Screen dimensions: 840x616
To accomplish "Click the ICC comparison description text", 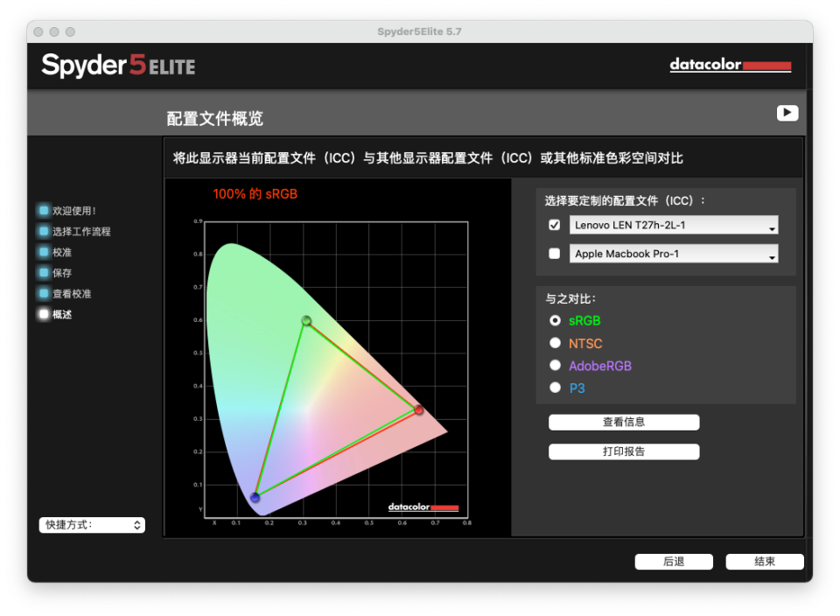I will coord(428,158).
